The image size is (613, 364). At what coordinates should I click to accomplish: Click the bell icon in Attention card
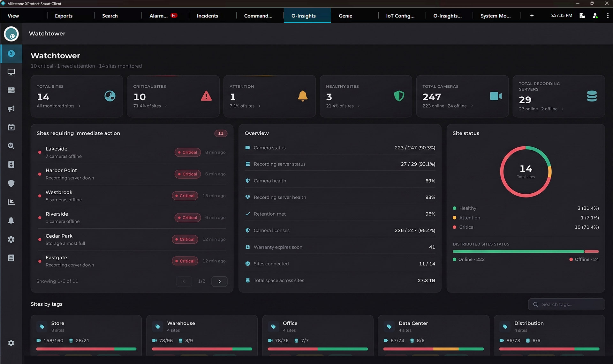[x=303, y=96]
